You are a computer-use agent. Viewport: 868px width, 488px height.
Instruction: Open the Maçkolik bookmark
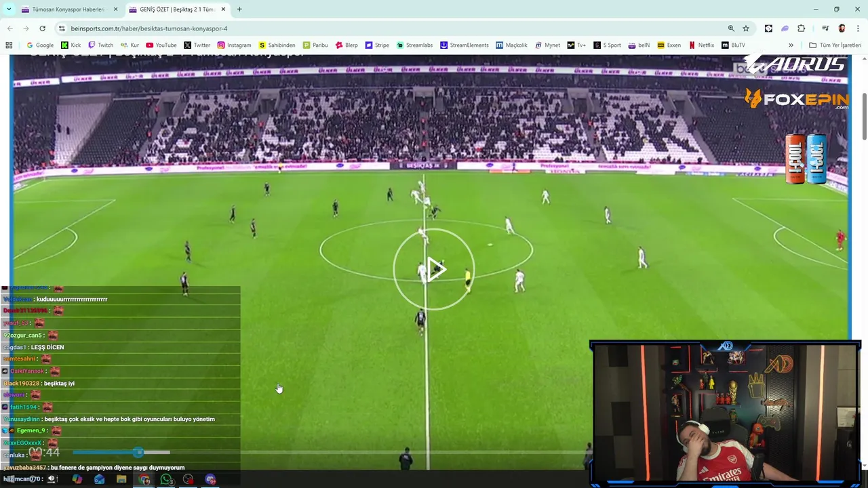(x=511, y=45)
